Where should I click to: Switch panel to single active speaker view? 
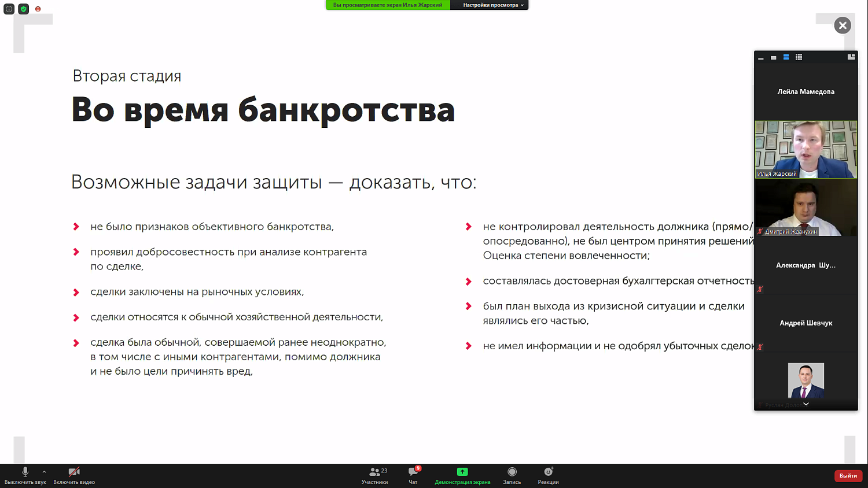pos(774,57)
